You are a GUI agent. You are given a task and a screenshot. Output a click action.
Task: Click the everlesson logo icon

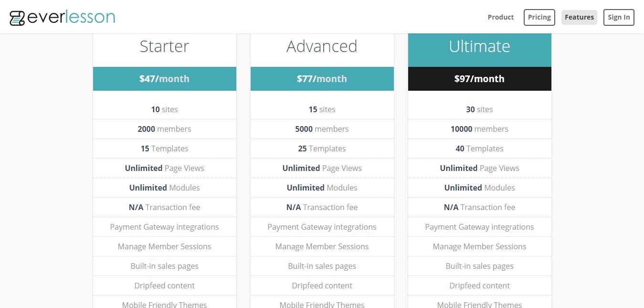tap(17, 18)
